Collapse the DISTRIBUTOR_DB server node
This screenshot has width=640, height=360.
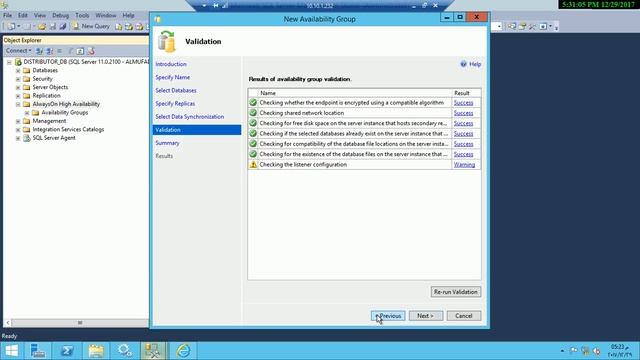9,62
